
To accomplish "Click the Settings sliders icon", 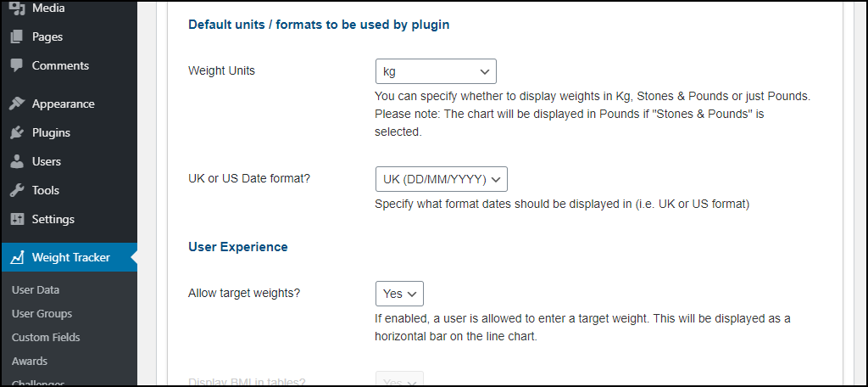I will click(x=17, y=219).
